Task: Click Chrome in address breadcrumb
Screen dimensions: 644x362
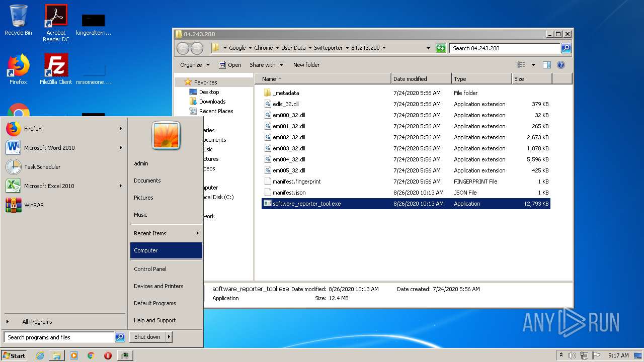Action: pyautogui.click(x=264, y=48)
